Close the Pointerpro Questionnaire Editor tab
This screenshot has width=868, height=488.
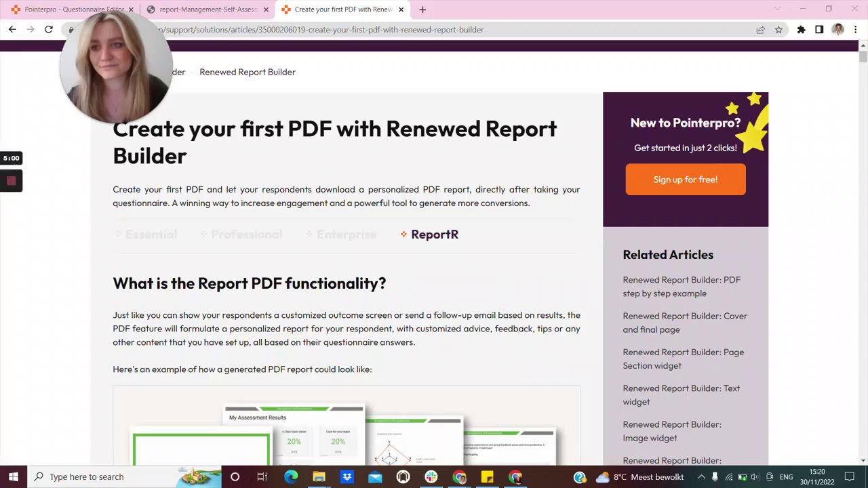[x=131, y=9]
